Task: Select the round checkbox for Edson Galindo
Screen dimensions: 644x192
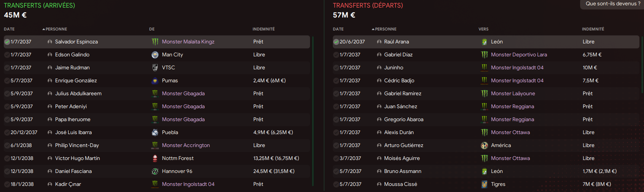Action: click(7, 55)
